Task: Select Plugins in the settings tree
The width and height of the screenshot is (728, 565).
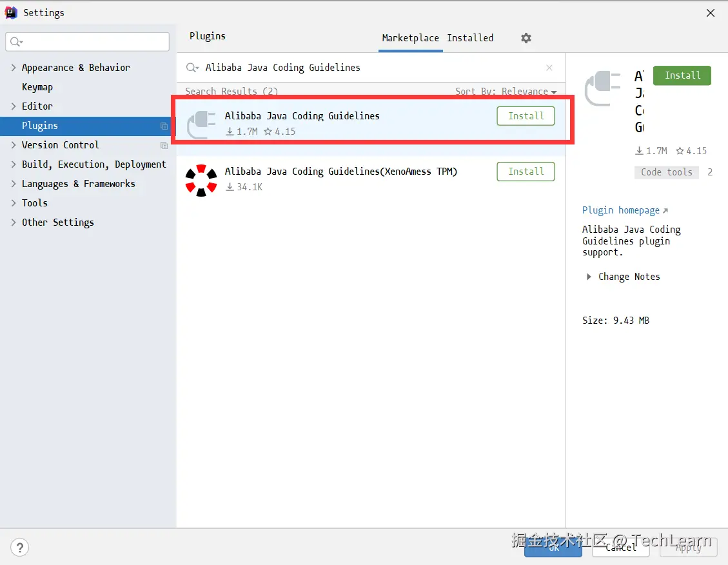Action: pos(88,126)
